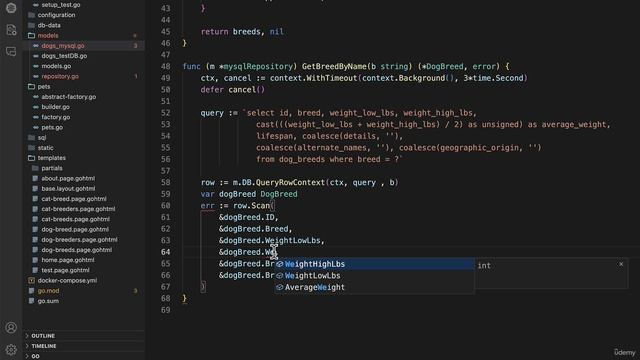Open repository.go file
640x360 pixels.
coord(84,76)
